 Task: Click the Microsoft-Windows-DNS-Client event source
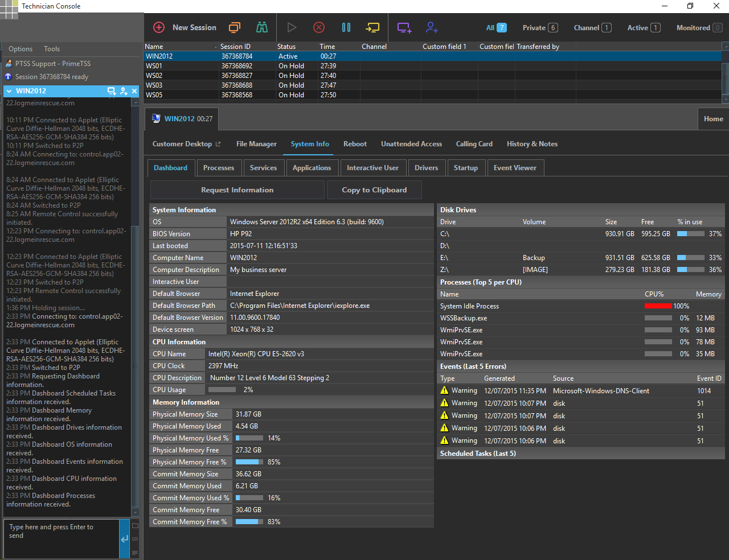(x=601, y=391)
